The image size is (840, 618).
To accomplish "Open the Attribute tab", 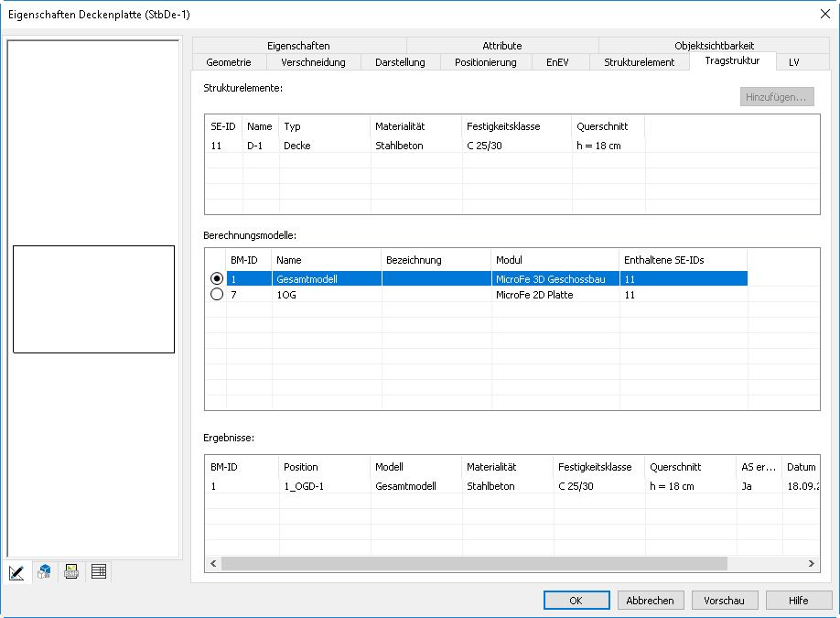I will (x=502, y=46).
